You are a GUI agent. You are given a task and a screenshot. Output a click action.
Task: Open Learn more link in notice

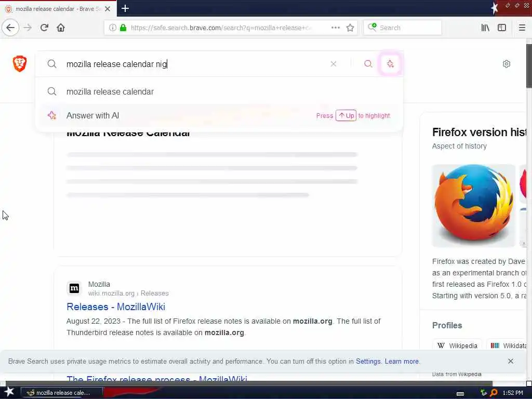(x=402, y=362)
